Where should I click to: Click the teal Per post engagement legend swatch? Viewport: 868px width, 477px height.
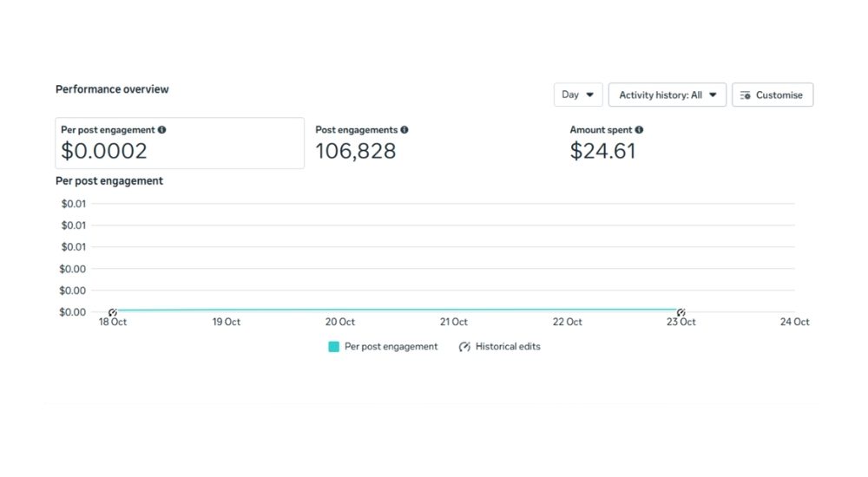(333, 347)
